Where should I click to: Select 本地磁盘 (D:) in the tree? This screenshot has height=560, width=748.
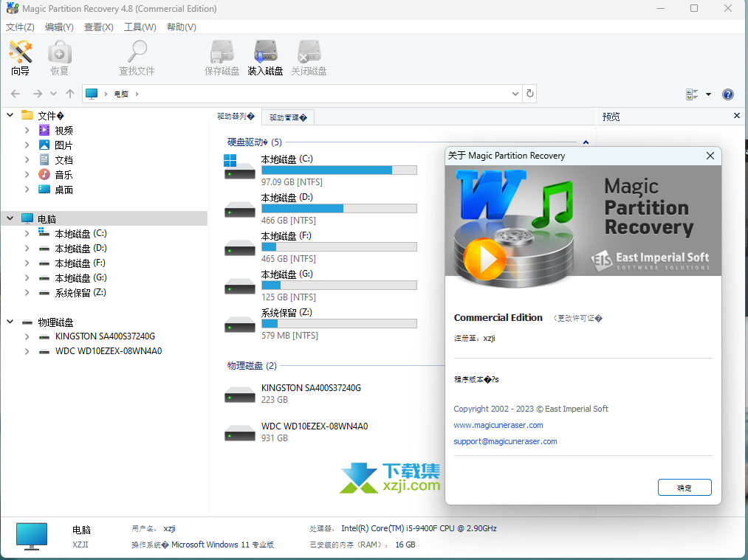pyautogui.click(x=80, y=249)
